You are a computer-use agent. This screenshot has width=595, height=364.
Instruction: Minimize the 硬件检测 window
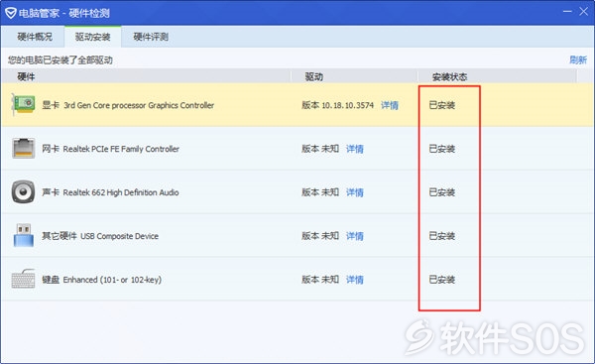[567, 11]
